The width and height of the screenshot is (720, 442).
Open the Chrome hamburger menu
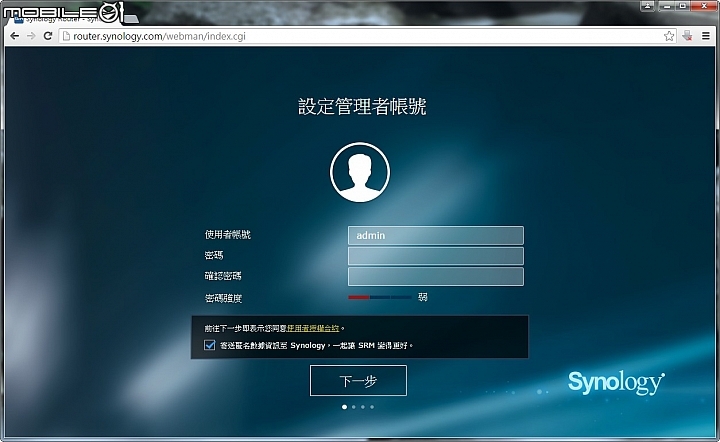tap(706, 36)
